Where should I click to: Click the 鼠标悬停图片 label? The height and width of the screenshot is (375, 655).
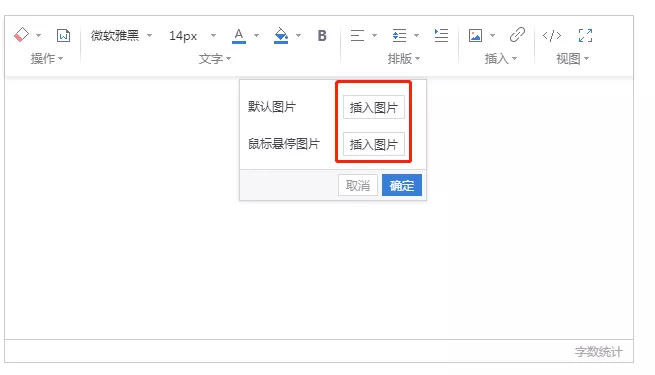point(284,144)
